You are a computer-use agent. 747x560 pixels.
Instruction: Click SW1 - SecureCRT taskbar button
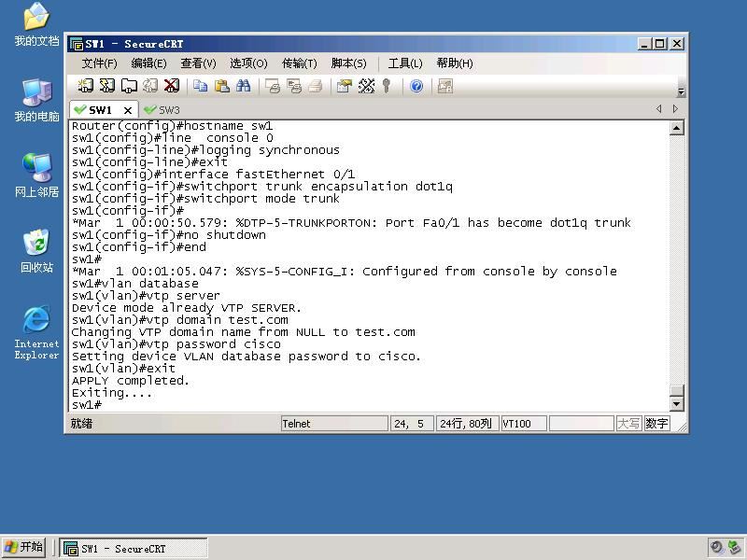[x=134, y=549]
